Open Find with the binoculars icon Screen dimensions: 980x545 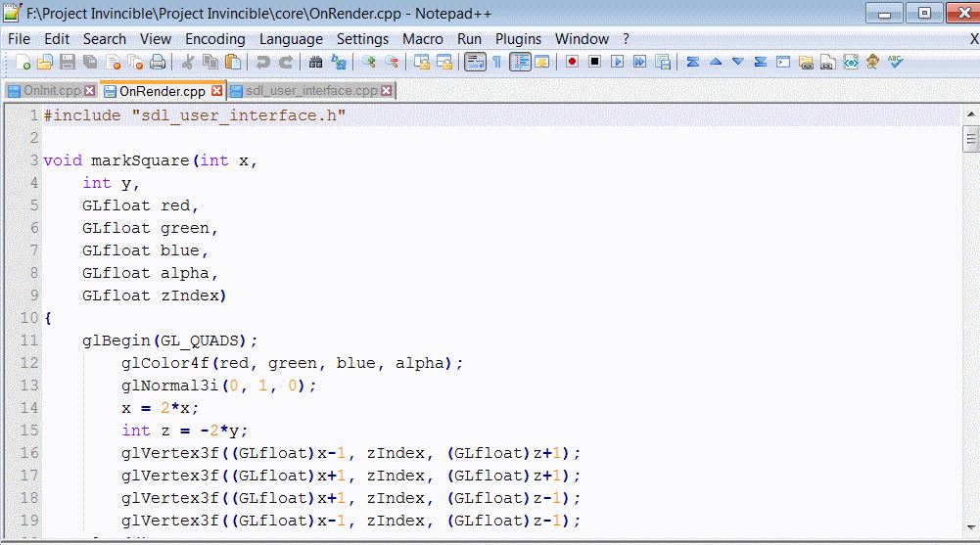[x=315, y=62]
